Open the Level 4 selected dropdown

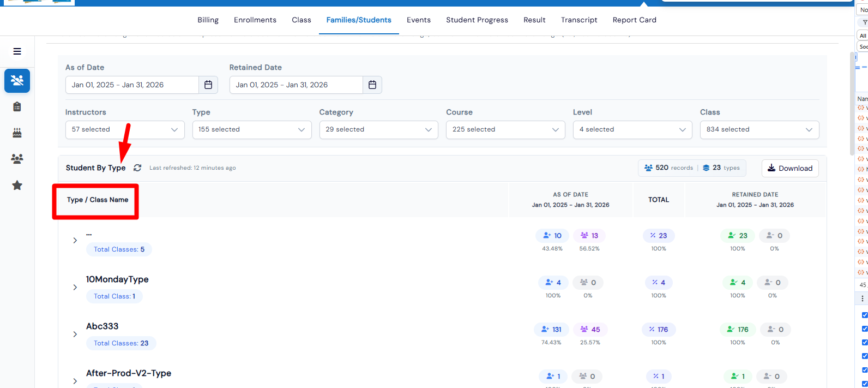632,130
